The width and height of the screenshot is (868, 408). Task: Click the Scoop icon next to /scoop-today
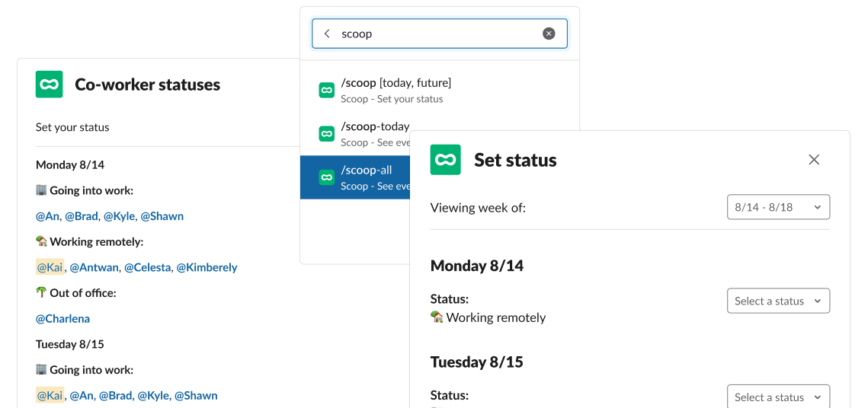[327, 134]
